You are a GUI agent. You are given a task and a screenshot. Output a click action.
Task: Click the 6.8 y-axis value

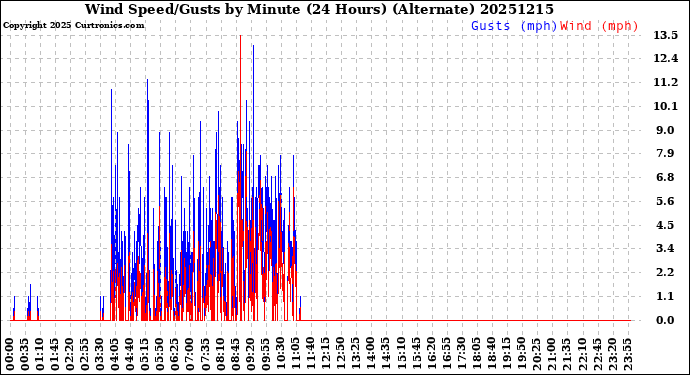point(665,177)
